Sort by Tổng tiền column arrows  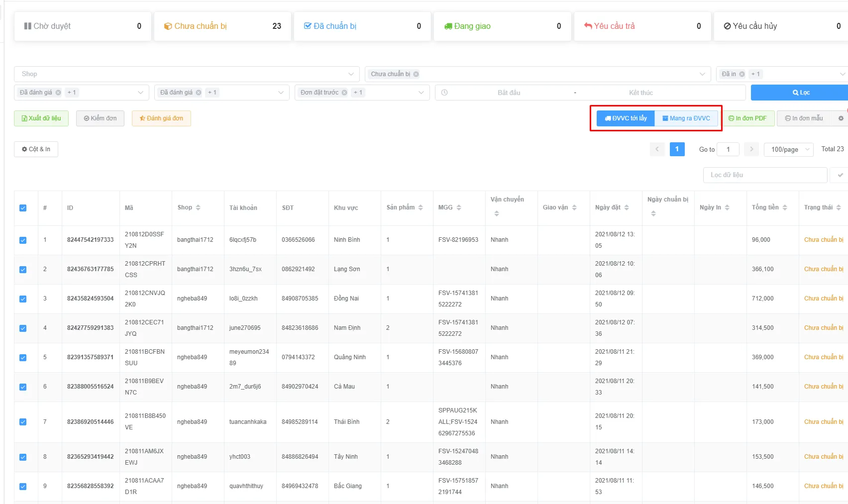785,207
